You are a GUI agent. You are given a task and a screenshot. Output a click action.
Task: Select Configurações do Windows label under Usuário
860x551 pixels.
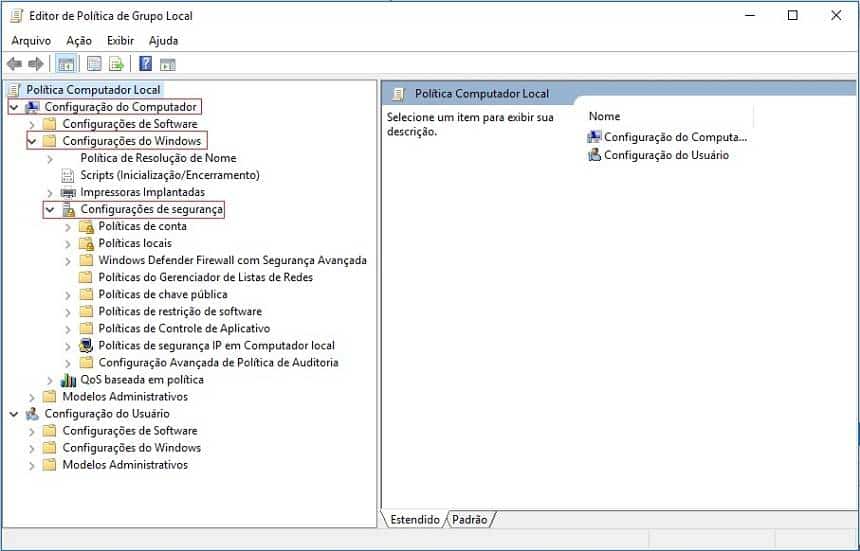(x=132, y=448)
